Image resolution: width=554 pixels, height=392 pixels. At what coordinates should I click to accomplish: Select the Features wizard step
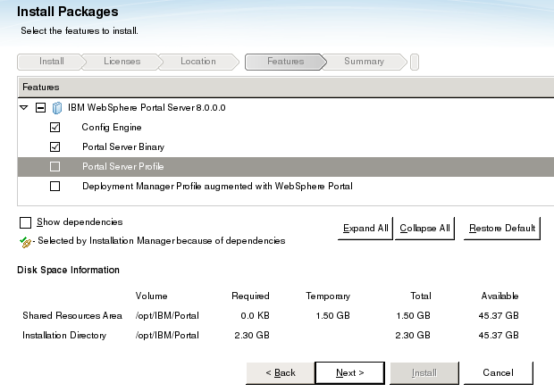(x=285, y=62)
